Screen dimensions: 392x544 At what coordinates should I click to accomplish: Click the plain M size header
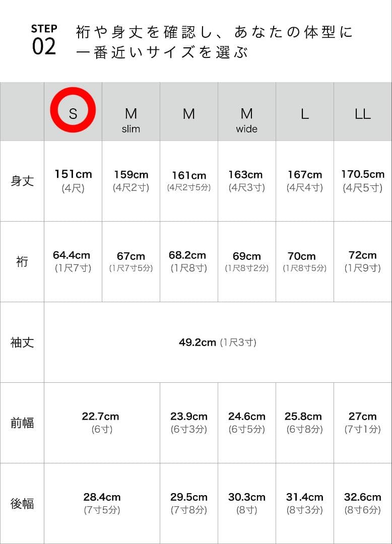(189, 114)
